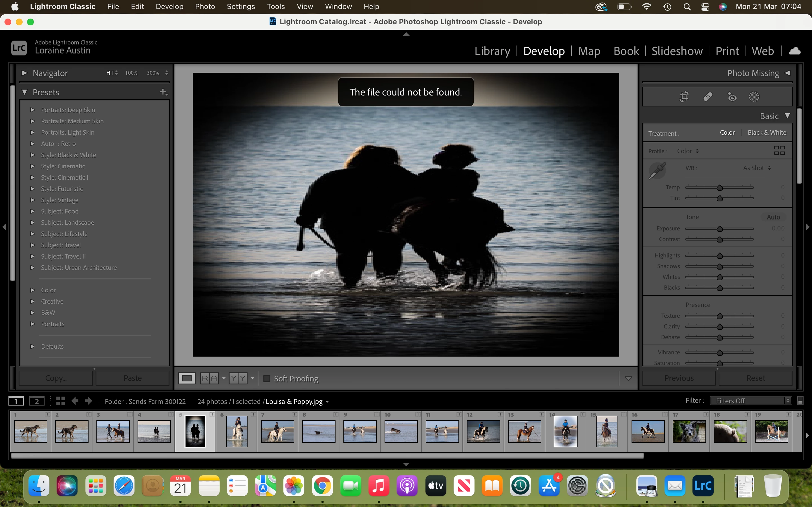Click the Auto tone button

coord(773,217)
